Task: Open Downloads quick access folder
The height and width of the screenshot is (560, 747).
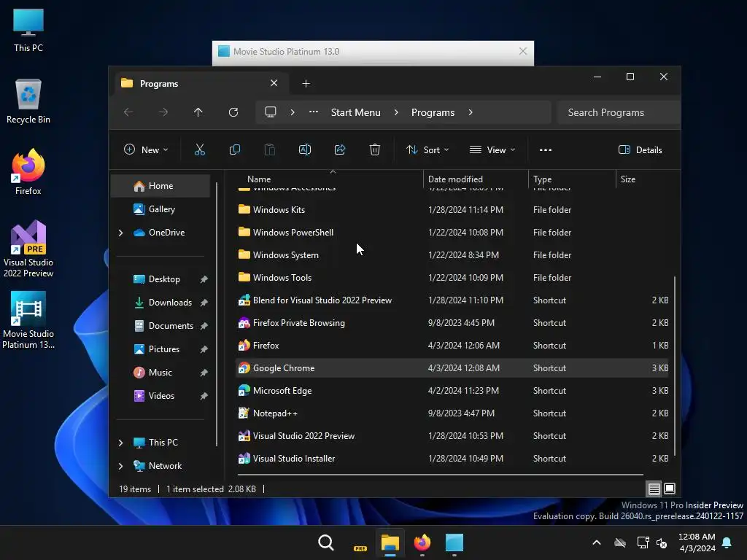Action: point(162,303)
